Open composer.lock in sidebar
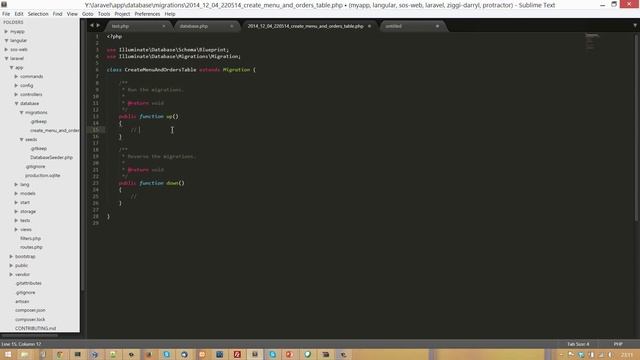Image resolution: width=640 pixels, height=360 pixels. (30, 319)
